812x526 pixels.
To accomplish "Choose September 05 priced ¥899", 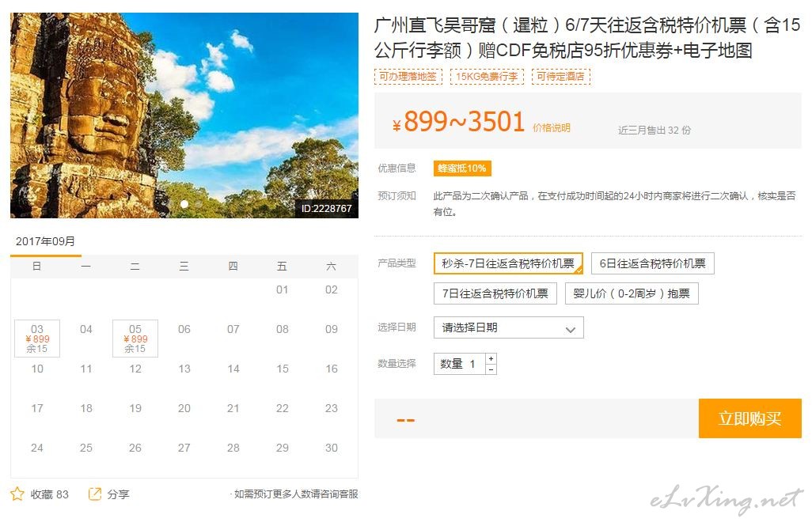I will pyautogui.click(x=135, y=339).
